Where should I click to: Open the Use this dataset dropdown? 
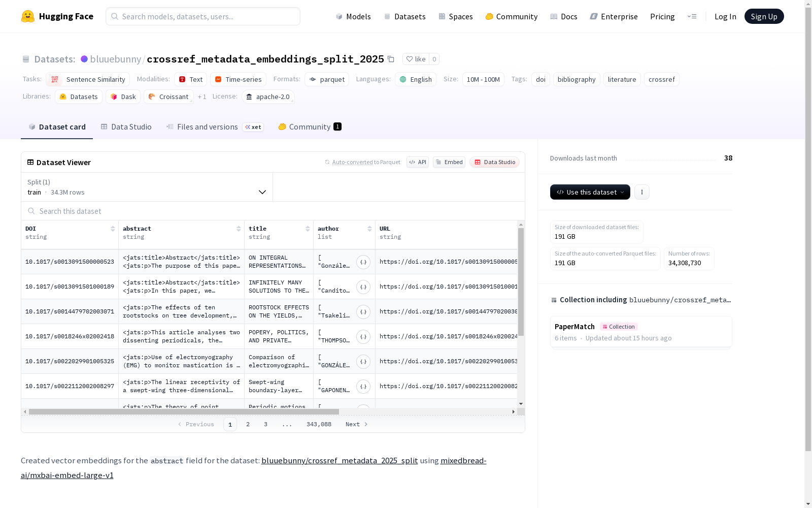(590, 192)
